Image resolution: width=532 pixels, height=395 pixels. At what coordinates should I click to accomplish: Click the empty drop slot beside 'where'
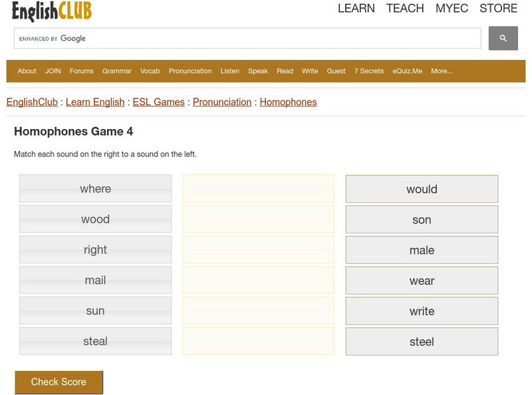[258, 188]
